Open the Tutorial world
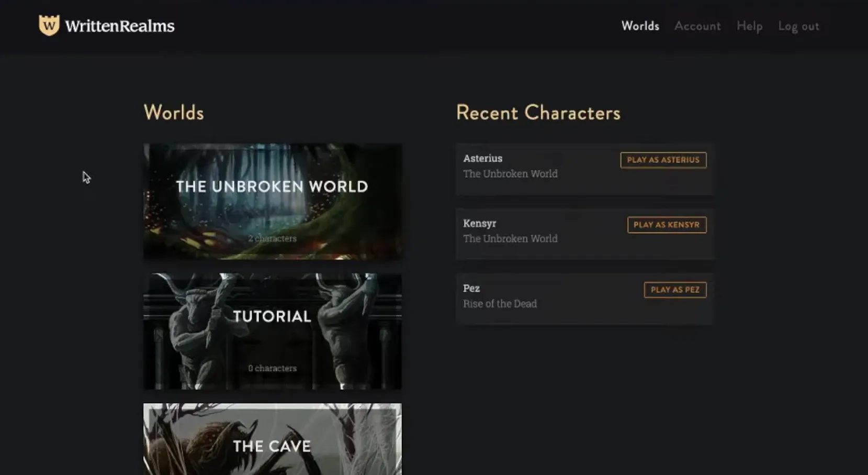The width and height of the screenshot is (868, 475). point(272,331)
